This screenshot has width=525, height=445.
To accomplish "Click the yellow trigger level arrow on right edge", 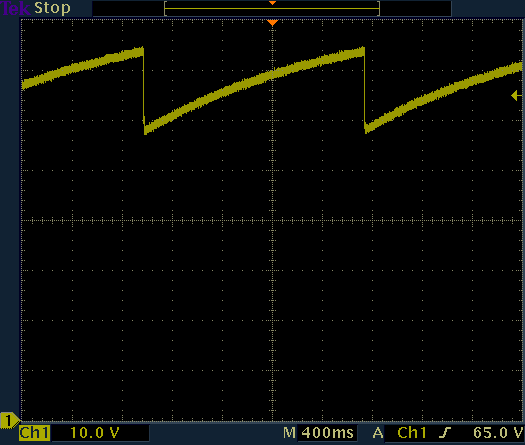I will (x=517, y=96).
